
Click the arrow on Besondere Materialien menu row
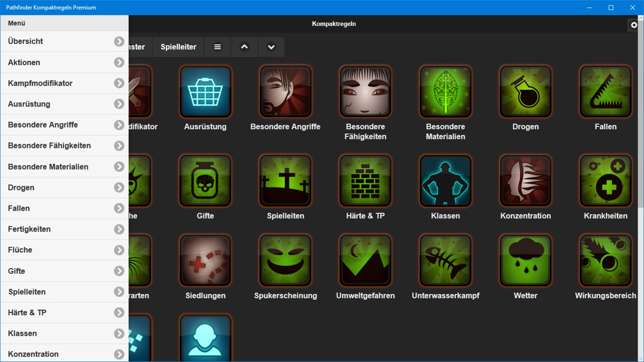pyautogui.click(x=119, y=167)
